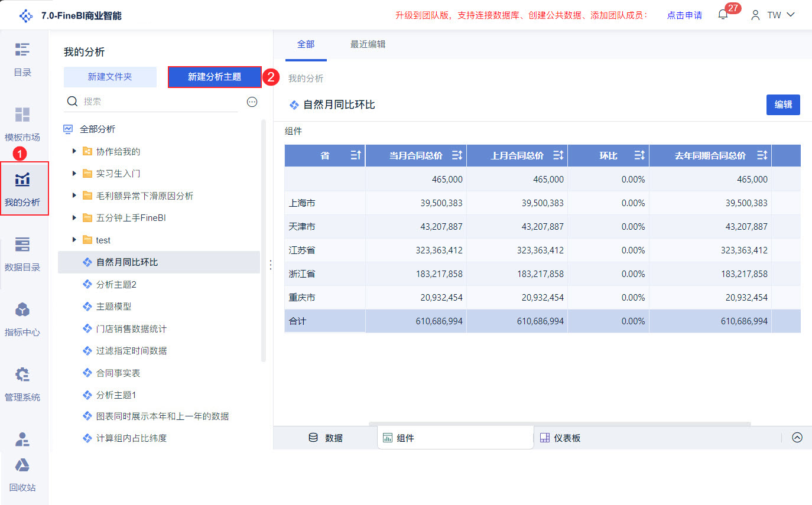Sort the 去年同期合同总价 column

tap(762, 155)
